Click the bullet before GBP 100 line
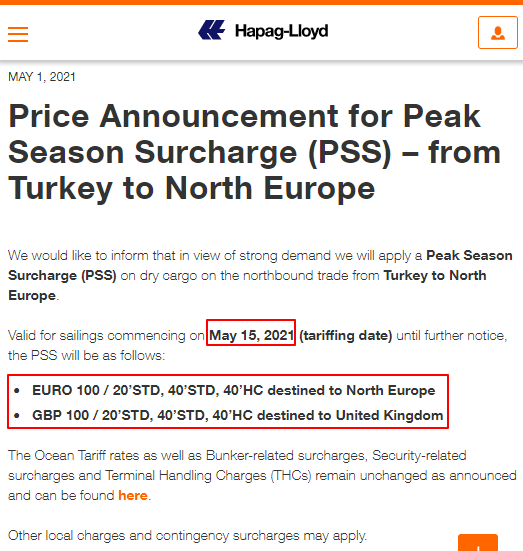Image resolution: width=523 pixels, height=551 pixels. (x=17, y=415)
